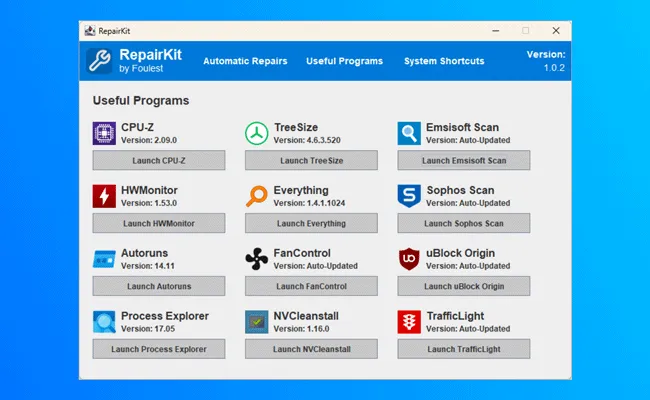
Task: Click the TrafficLight icon
Action: point(409,322)
